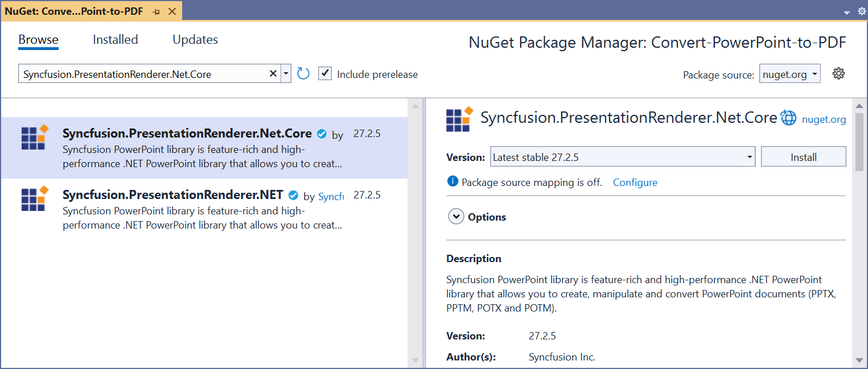Open the search history dropdown

point(286,74)
